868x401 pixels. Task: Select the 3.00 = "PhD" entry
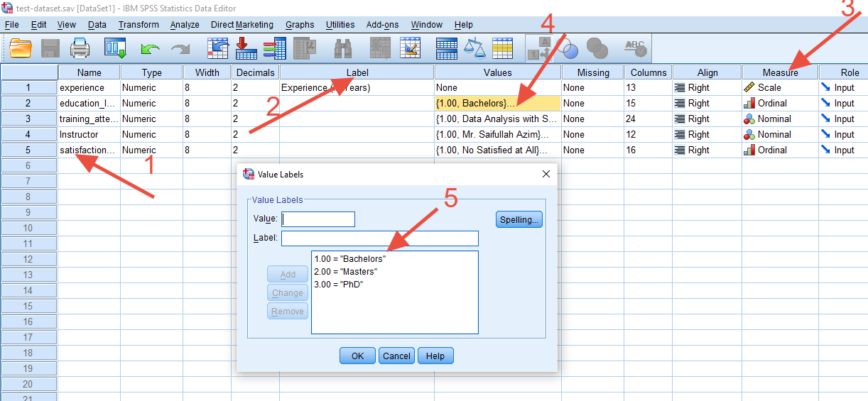pyautogui.click(x=339, y=284)
